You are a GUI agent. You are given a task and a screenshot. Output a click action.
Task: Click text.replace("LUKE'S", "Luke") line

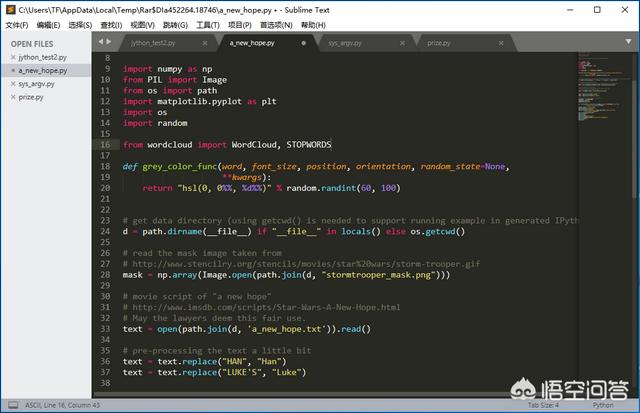tap(214, 373)
